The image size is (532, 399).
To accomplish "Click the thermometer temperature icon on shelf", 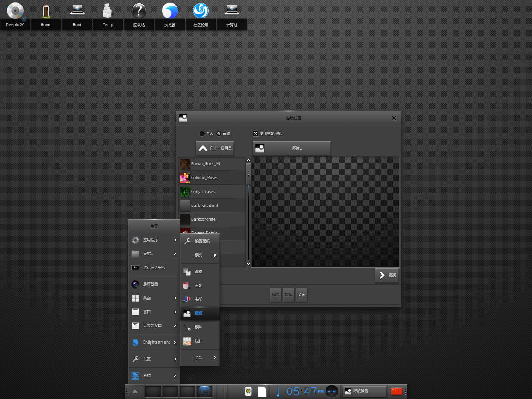I will 278,392.
